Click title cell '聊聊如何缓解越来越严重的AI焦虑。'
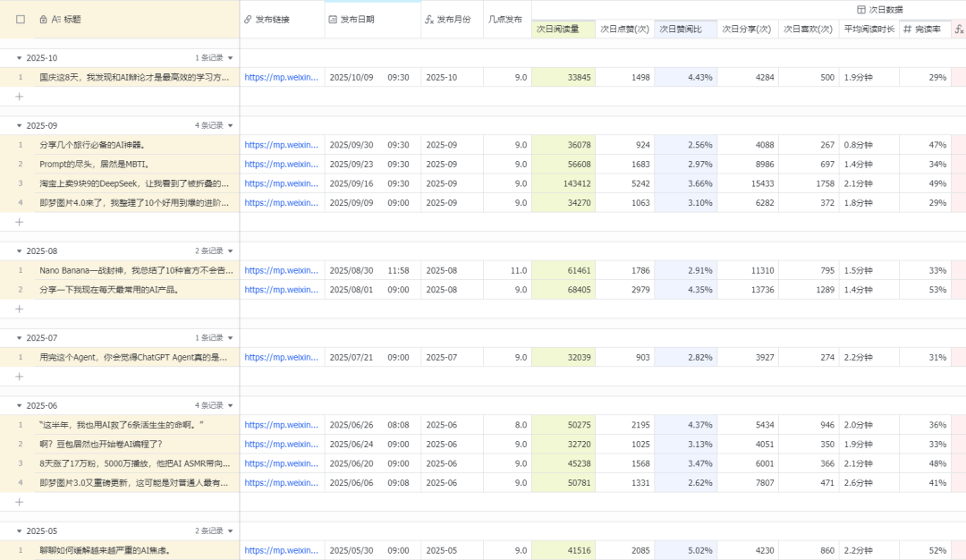Viewport: 966px width, 560px height. [136, 551]
